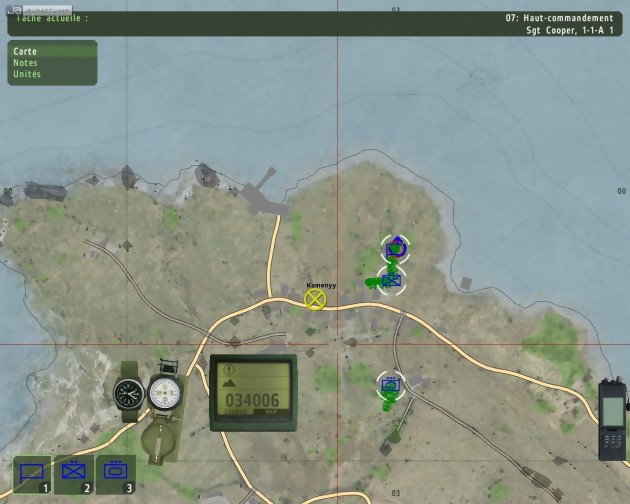630x504 pixels.
Task: Click the wristwatch on the map
Action: [x=128, y=390]
